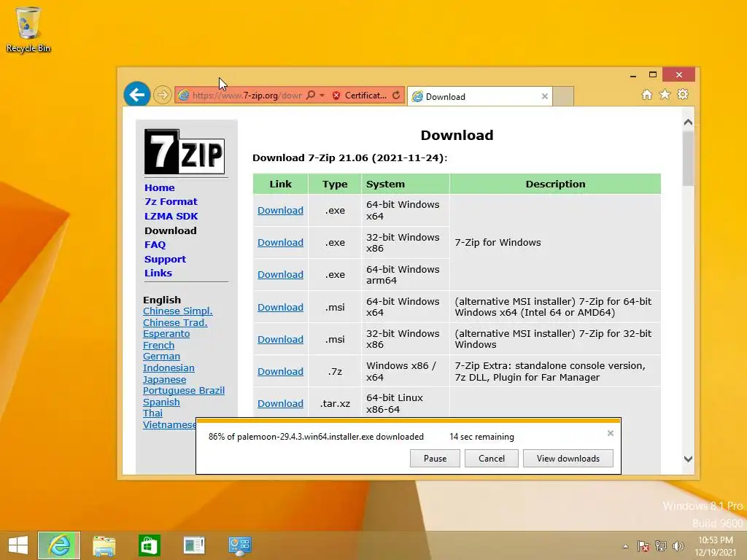This screenshot has width=747, height=560.
Task: Open Favorites with the star icon
Action: point(665,94)
